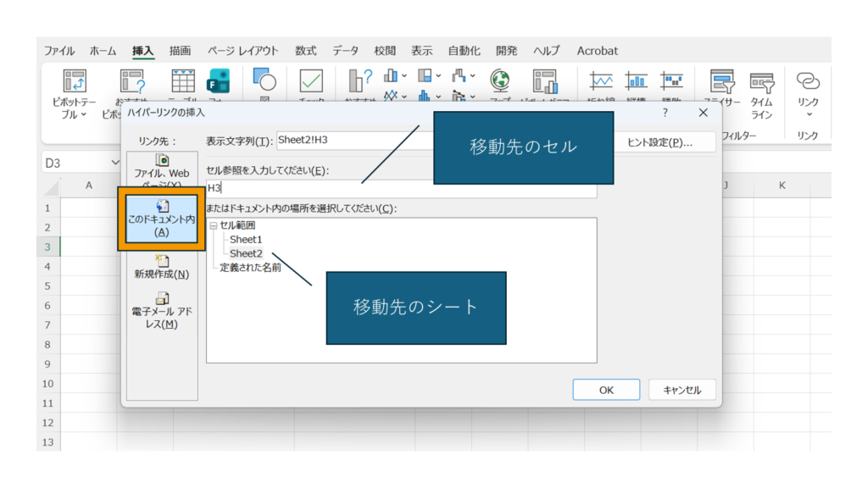Click the 3D Map globe icon
Screen dimensions: 868x488
[500, 81]
